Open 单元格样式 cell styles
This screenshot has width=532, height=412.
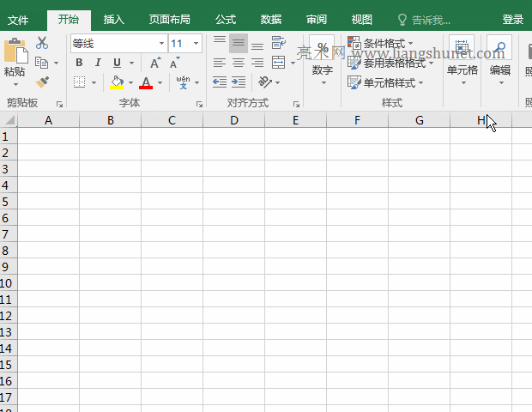coord(386,82)
